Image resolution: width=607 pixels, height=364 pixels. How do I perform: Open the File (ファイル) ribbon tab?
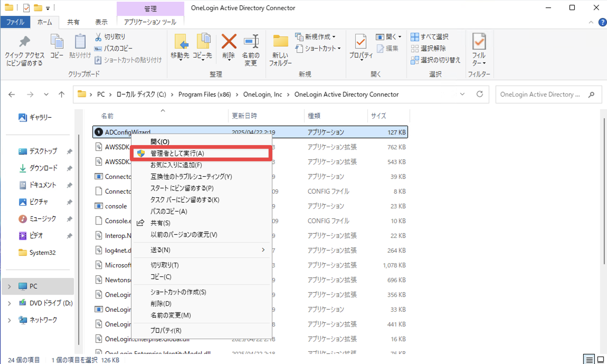click(x=15, y=22)
